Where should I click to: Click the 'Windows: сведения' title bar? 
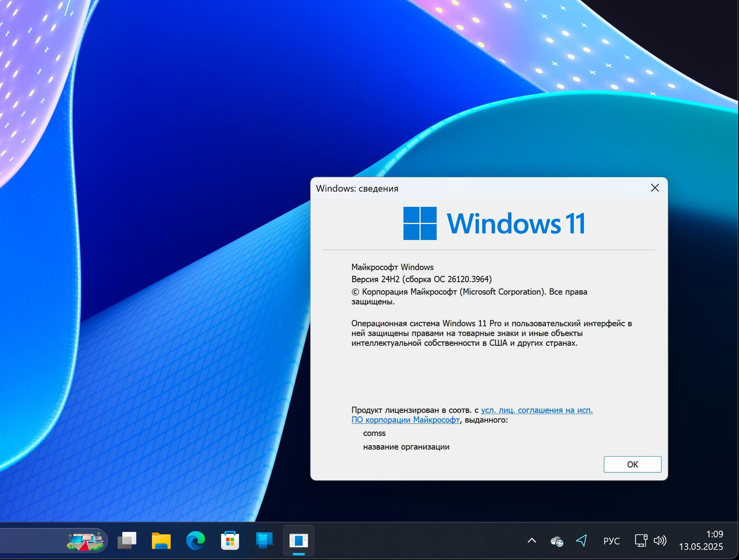(x=357, y=188)
